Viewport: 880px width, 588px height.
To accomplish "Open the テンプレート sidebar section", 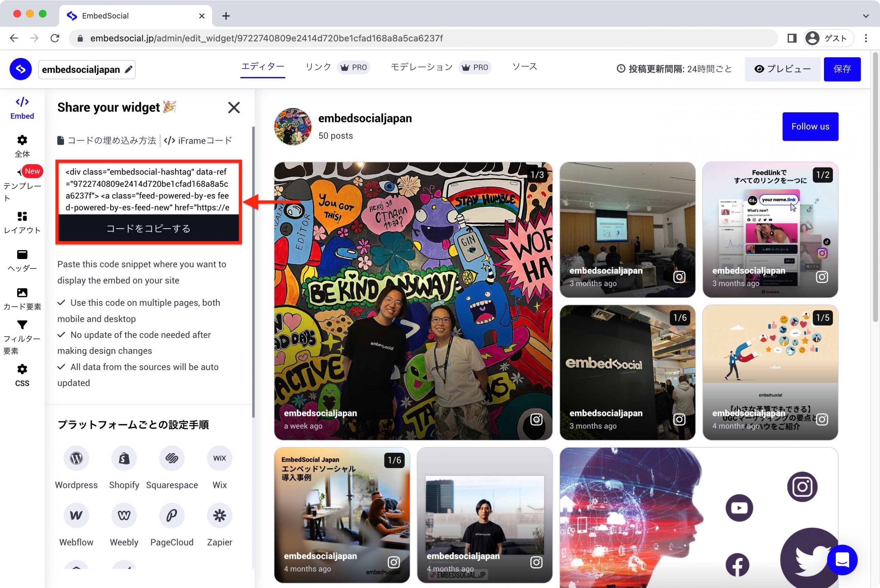I will coord(22,184).
